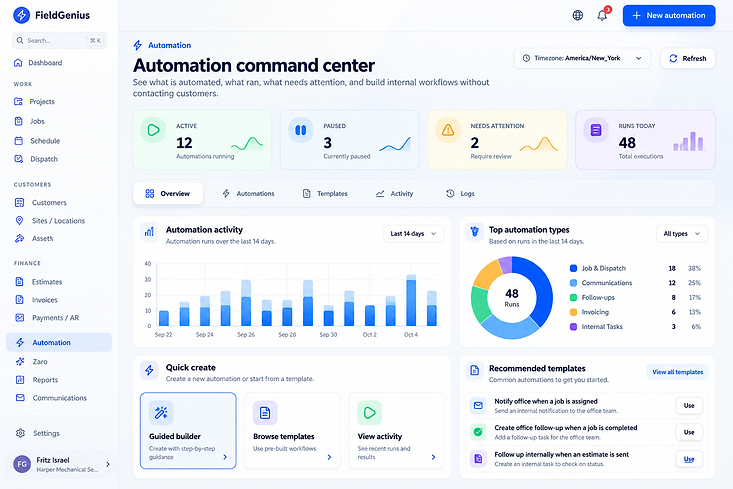Click the Invoices document icon
Viewport: 733px width, 489px height.
click(19, 300)
